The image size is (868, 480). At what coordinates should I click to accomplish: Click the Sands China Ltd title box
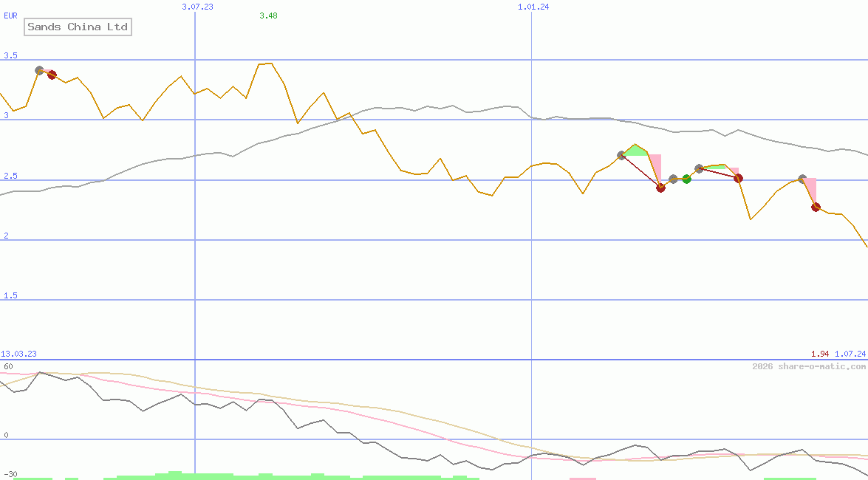78,27
